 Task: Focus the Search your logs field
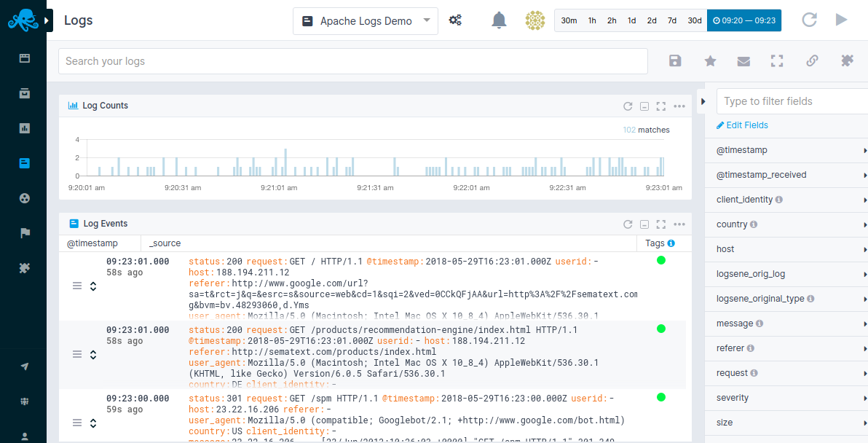pos(353,61)
